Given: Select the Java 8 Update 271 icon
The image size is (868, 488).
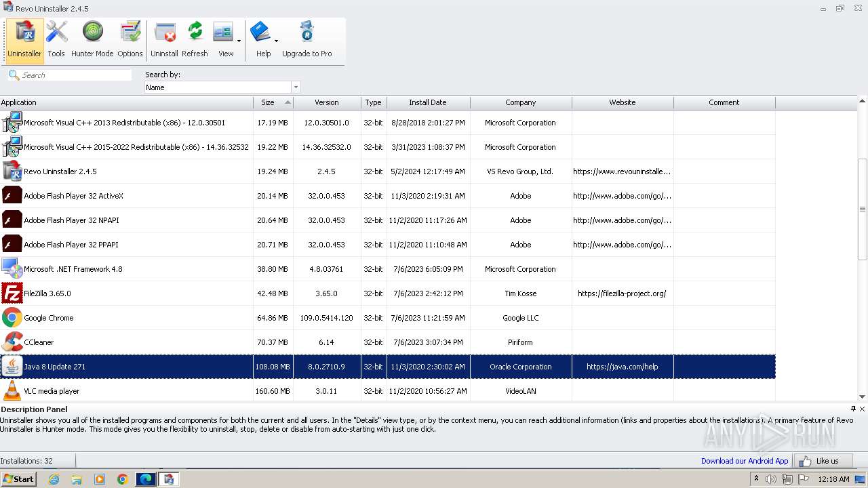Looking at the screenshot, I should [12, 367].
